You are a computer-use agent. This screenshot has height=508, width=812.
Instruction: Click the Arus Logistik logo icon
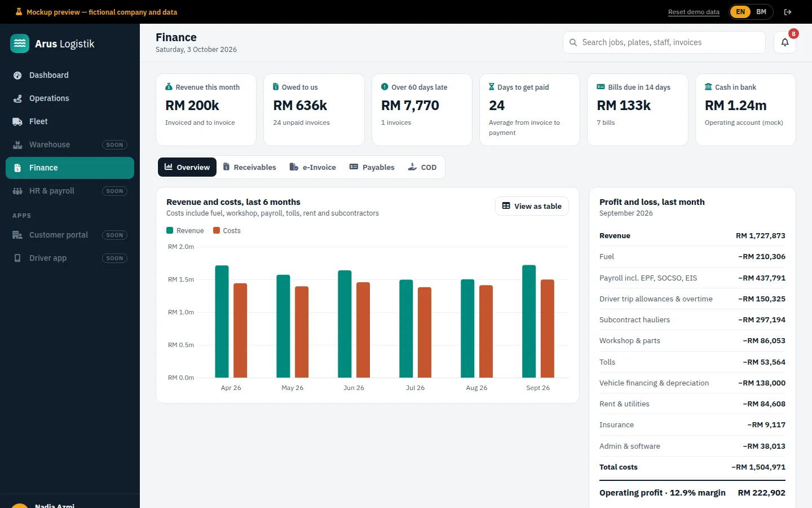[20, 43]
